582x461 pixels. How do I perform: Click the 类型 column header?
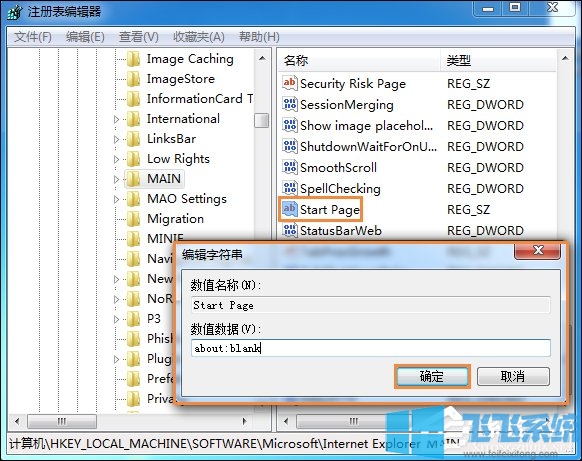tap(498, 60)
